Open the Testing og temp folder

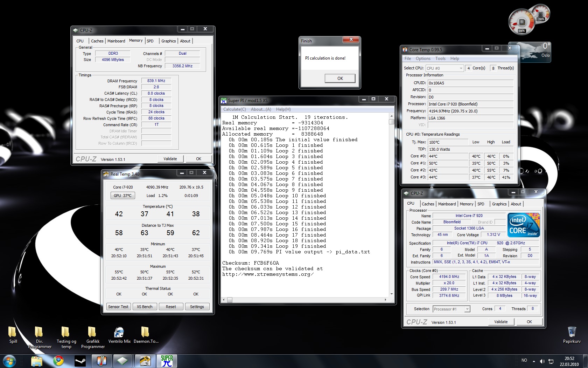[x=66, y=337]
